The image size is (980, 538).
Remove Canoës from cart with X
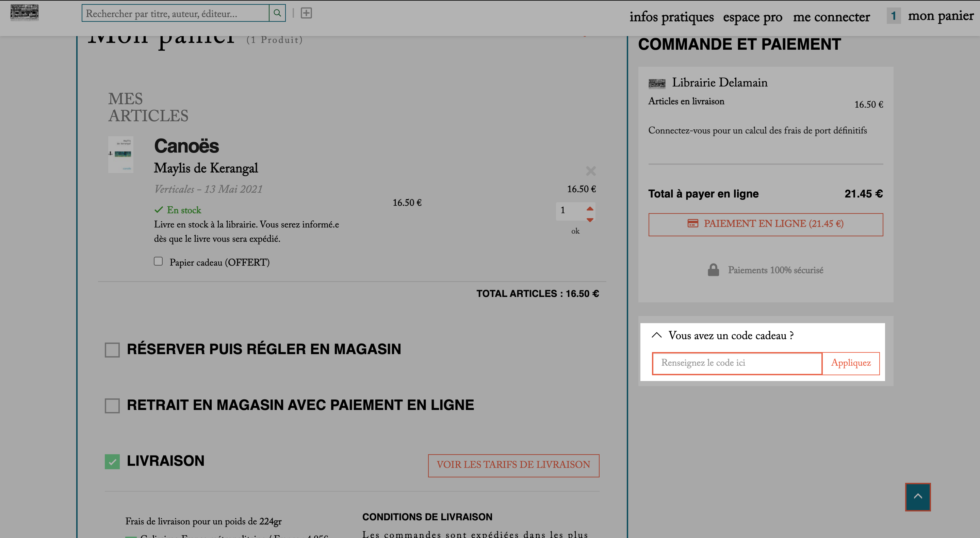point(590,171)
